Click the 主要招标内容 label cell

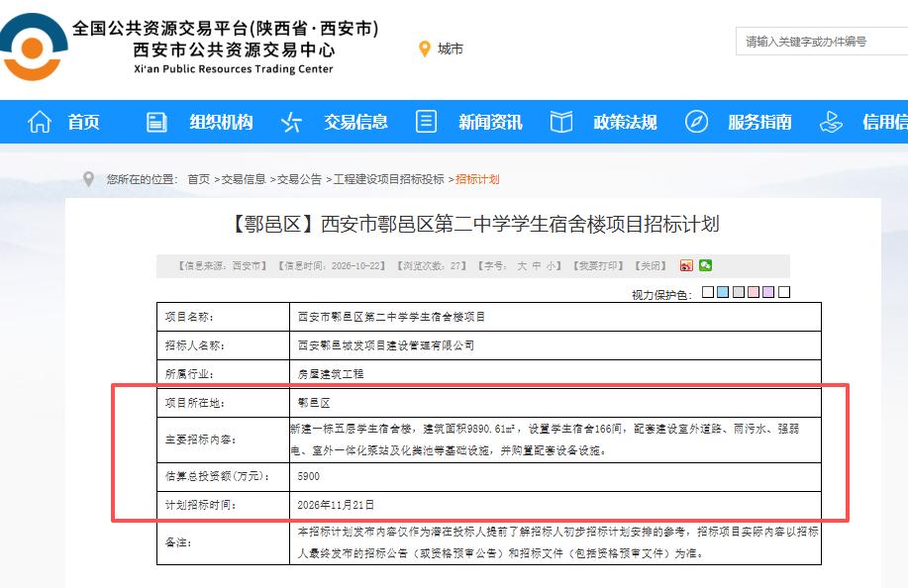(x=223, y=440)
